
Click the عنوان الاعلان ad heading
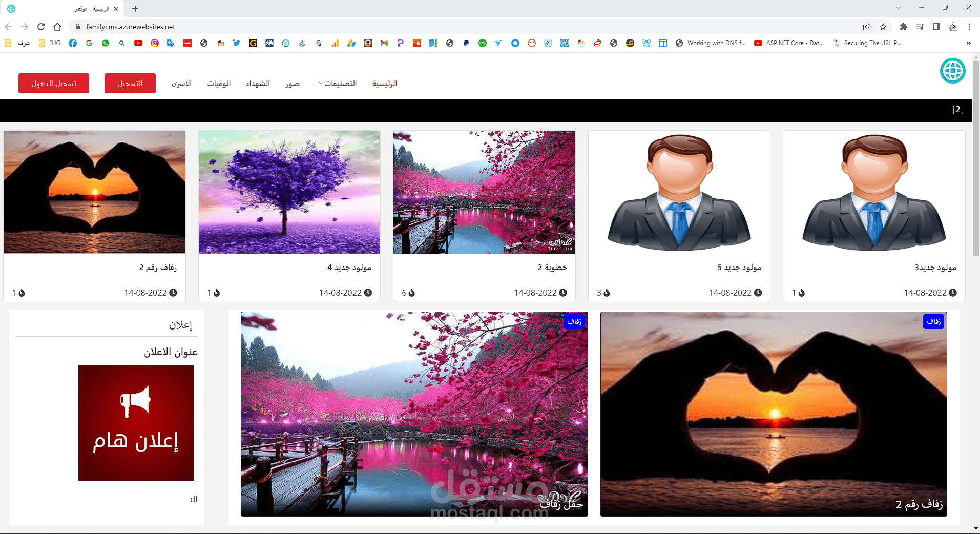pyautogui.click(x=171, y=352)
